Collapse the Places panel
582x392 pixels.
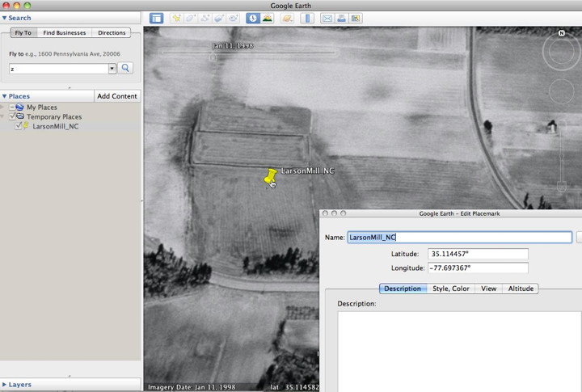(5, 96)
